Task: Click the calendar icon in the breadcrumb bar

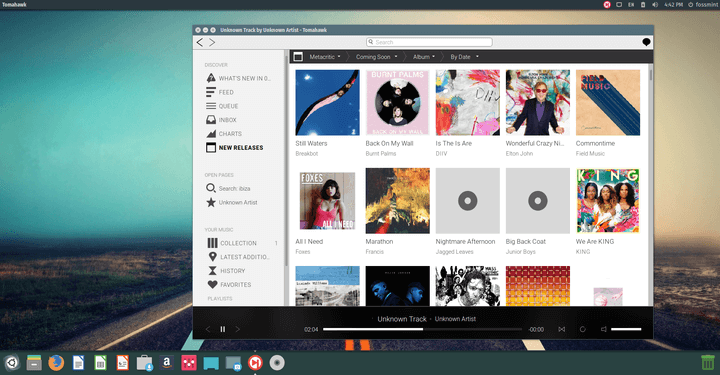Action: [298, 56]
